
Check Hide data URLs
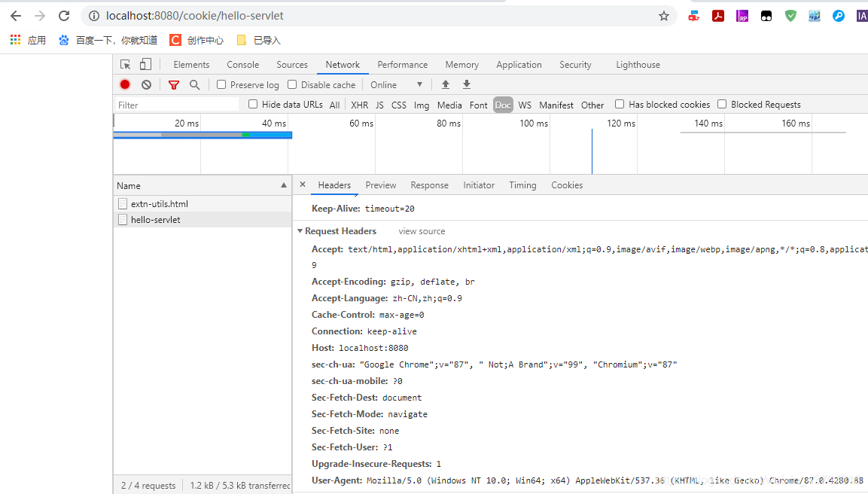[x=253, y=104]
